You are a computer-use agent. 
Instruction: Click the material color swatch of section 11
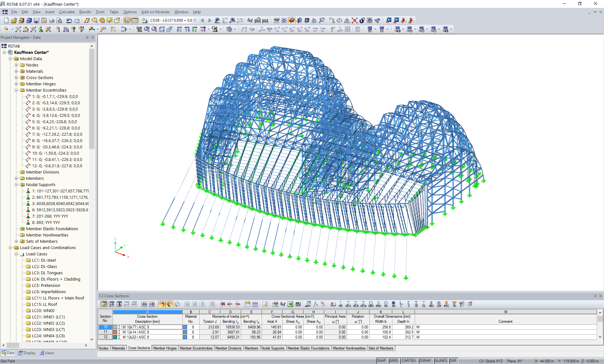pyautogui.click(x=185, y=332)
